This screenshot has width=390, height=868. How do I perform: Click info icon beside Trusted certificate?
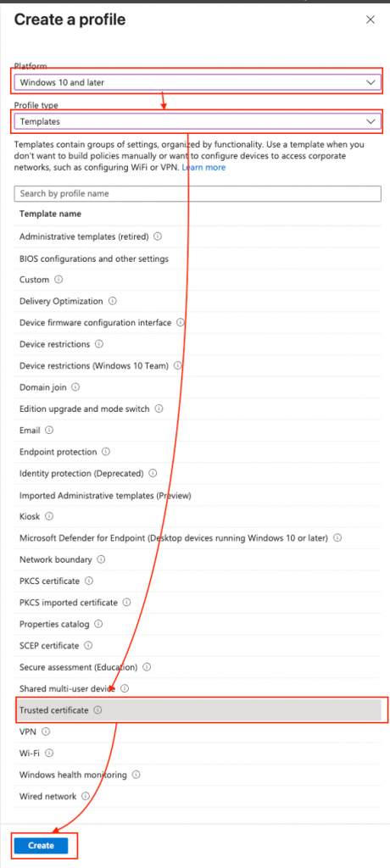point(97,709)
